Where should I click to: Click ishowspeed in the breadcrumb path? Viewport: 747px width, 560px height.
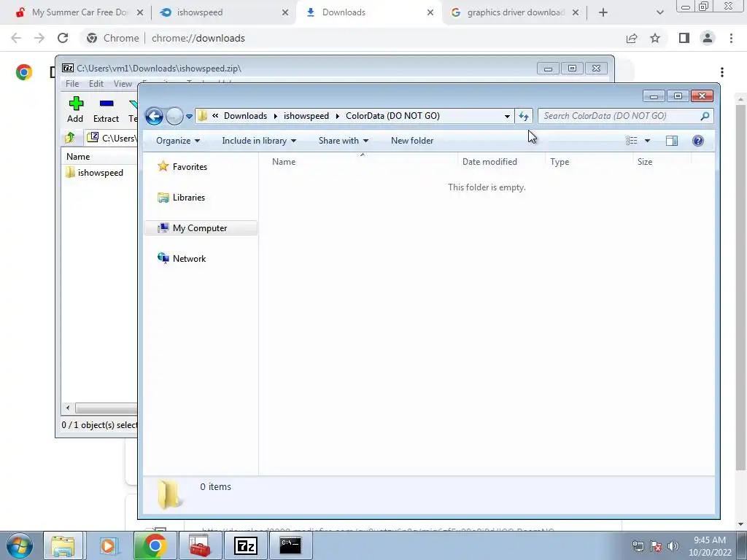tap(306, 116)
